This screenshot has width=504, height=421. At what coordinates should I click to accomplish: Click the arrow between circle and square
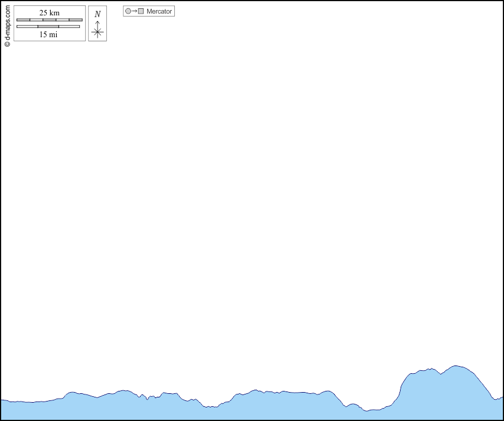point(134,11)
